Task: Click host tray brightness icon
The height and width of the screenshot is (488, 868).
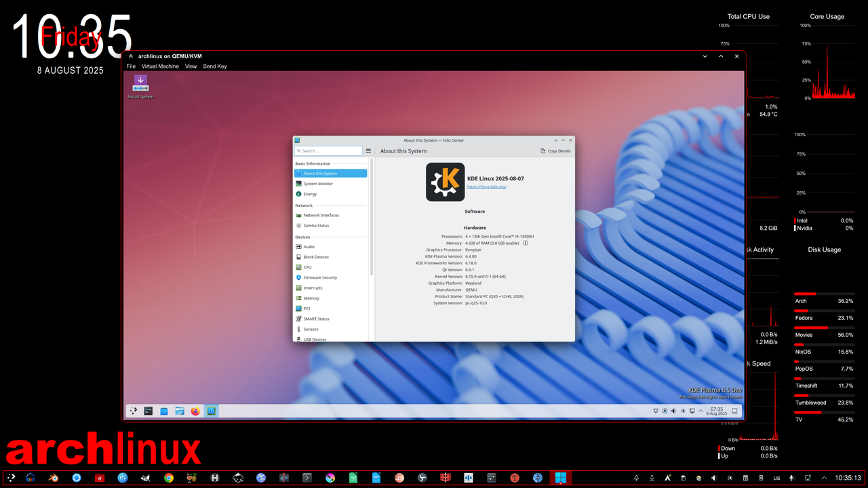Action: coord(730,478)
